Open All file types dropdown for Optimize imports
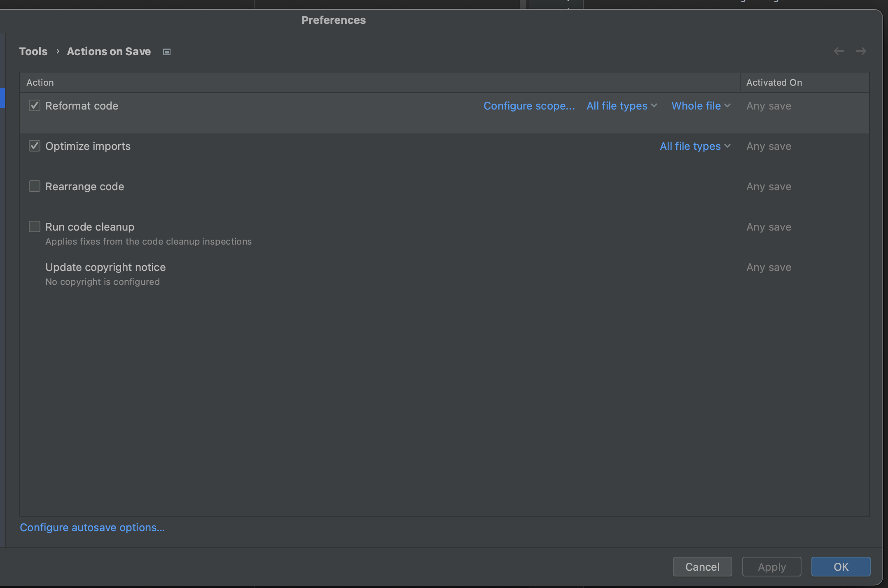The image size is (888, 588). [x=695, y=146]
